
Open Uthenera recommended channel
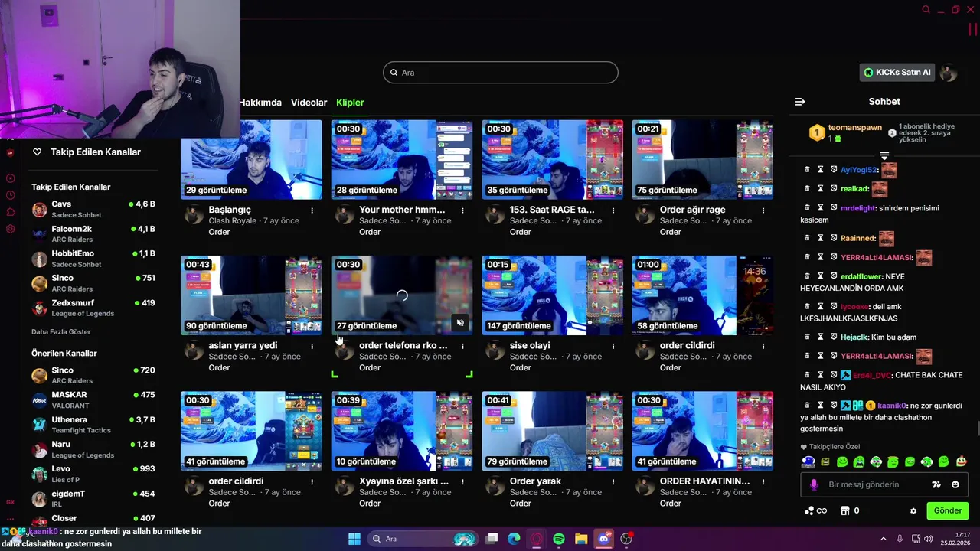tap(93, 425)
